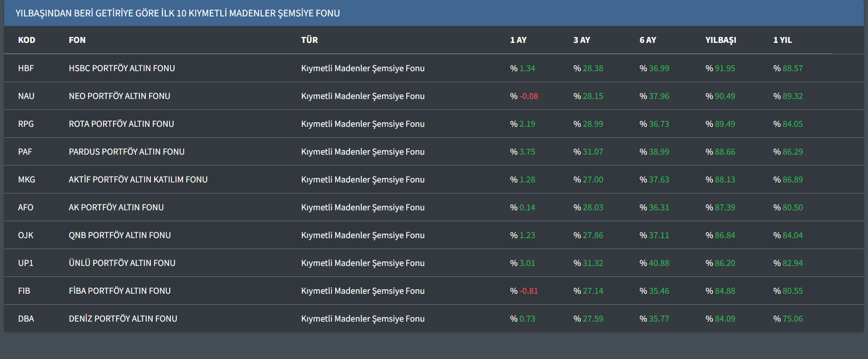The width and height of the screenshot is (868, 359).
Task: Click ÜNLÜ PORTFÖY ALTIN FONU name
Action: tap(122, 263)
